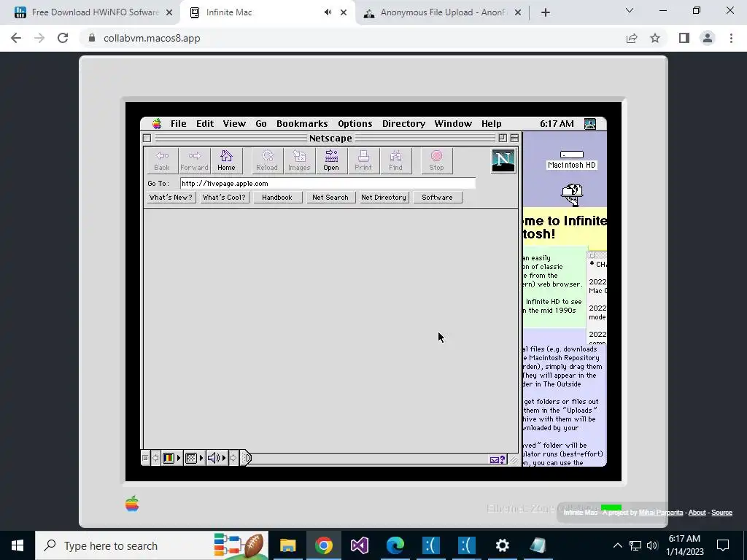Click the Net Search directory button
The height and width of the screenshot is (560, 747).
330,197
